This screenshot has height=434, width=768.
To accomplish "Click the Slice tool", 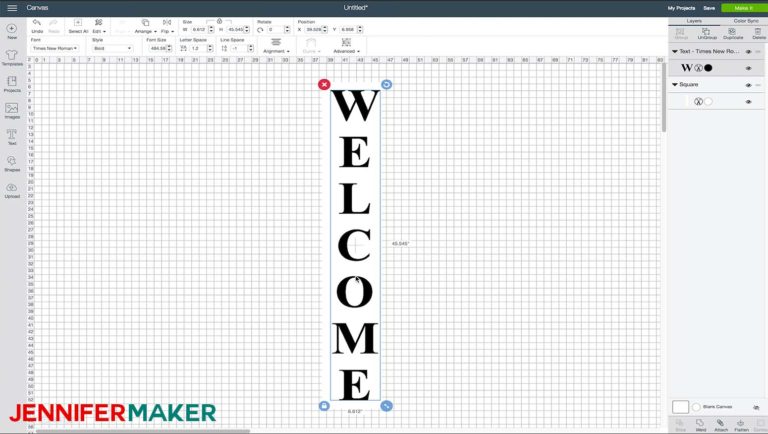I will (x=680, y=425).
